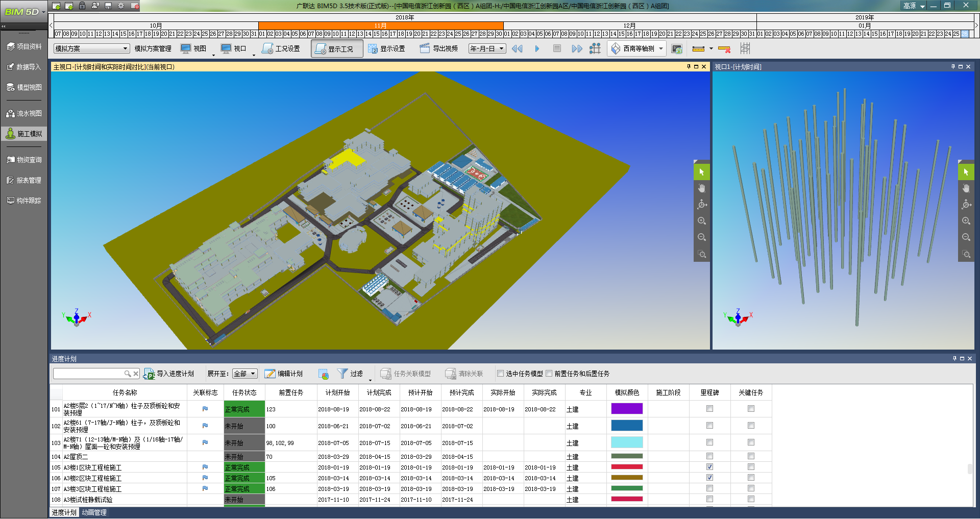Open the 模拟方案 combo box

[x=92, y=48]
